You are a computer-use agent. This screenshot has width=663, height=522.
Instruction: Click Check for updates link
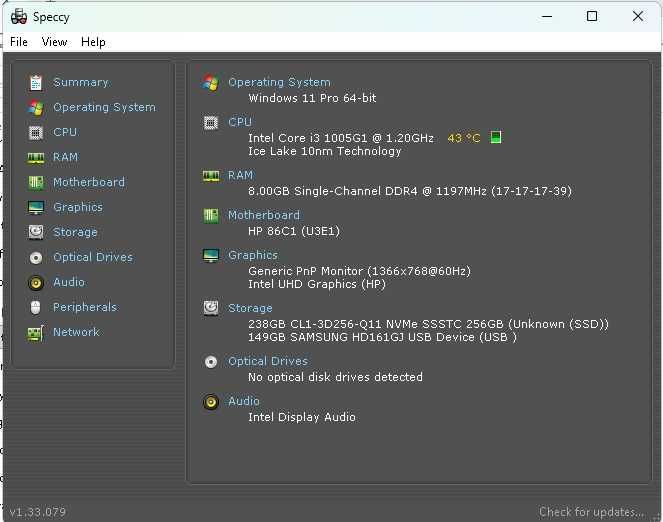click(x=592, y=512)
